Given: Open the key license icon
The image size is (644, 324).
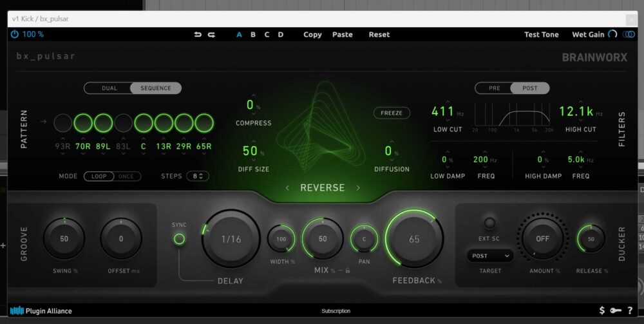Looking at the screenshot, I should [x=615, y=311].
